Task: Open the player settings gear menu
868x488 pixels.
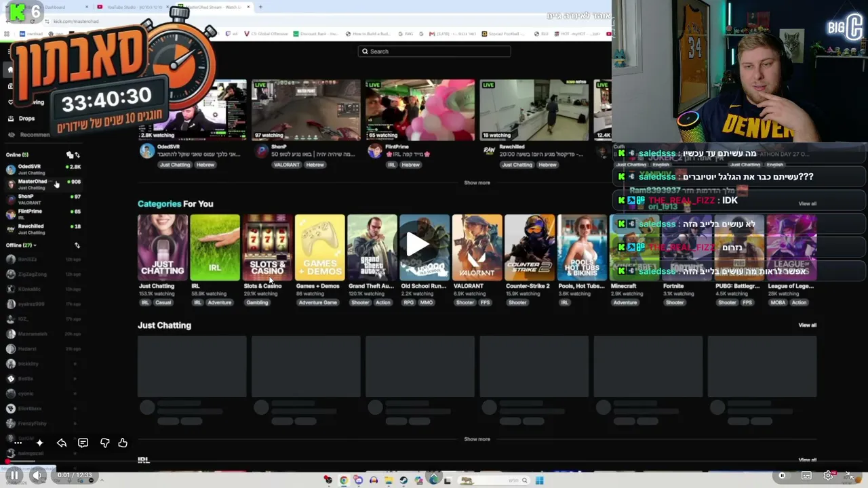Action: click(828, 475)
